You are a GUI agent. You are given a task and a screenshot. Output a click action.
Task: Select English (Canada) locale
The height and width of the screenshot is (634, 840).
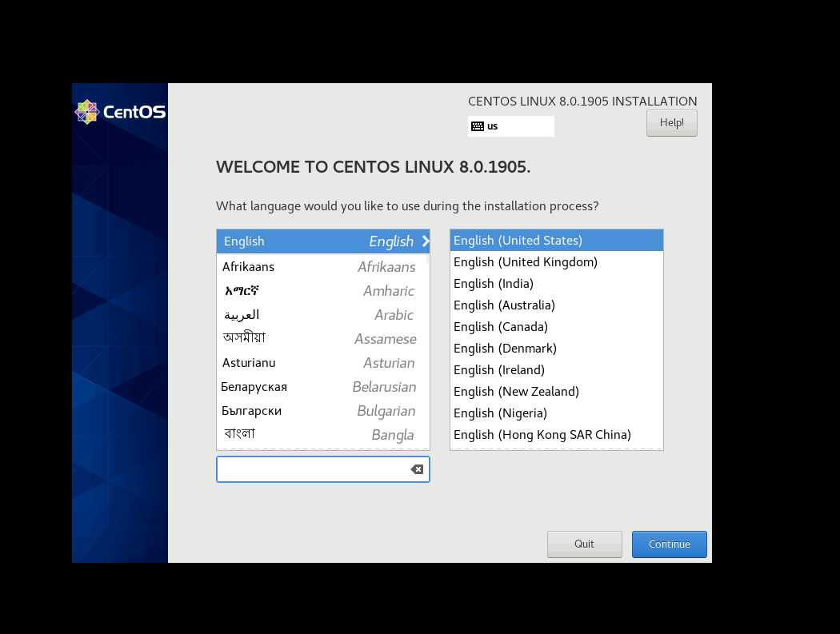pos(557,327)
